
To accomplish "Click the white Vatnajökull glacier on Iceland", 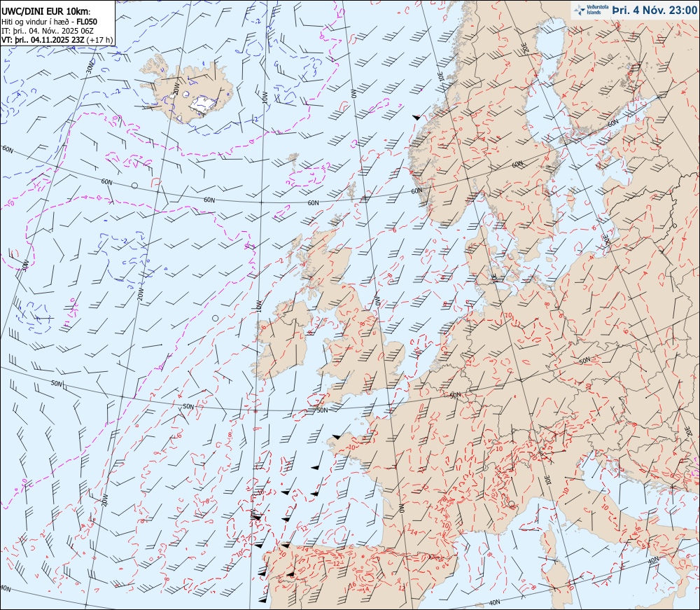I will [204, 104].
